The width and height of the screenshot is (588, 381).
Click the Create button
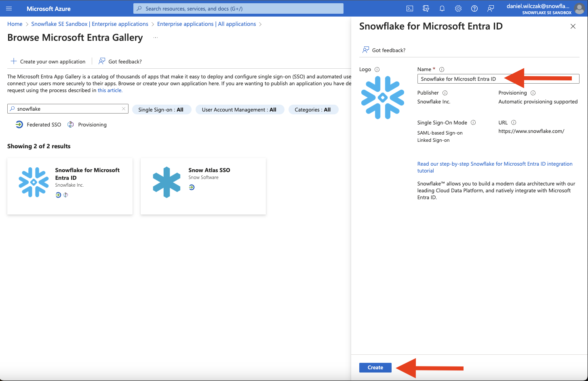coord(375,367)
